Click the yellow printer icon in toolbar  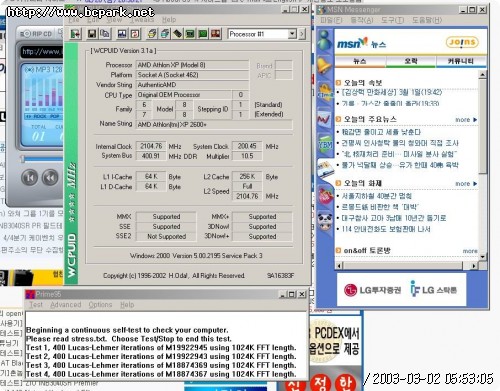click(152, 34)
